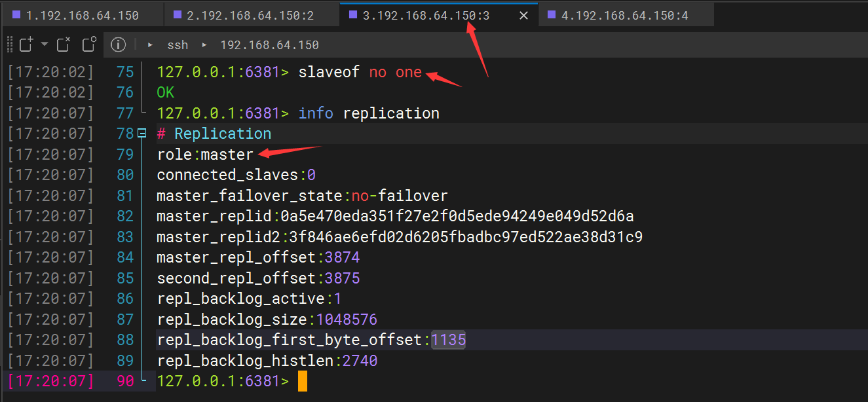Expand the new session dropdown arrow

(x=45, y=45)
